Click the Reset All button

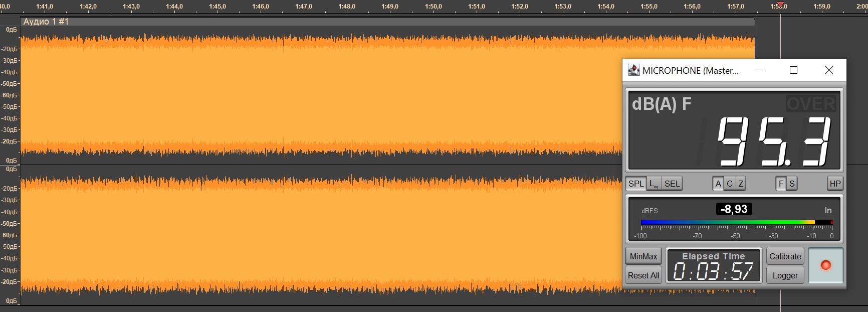click(x=643, y=275)
